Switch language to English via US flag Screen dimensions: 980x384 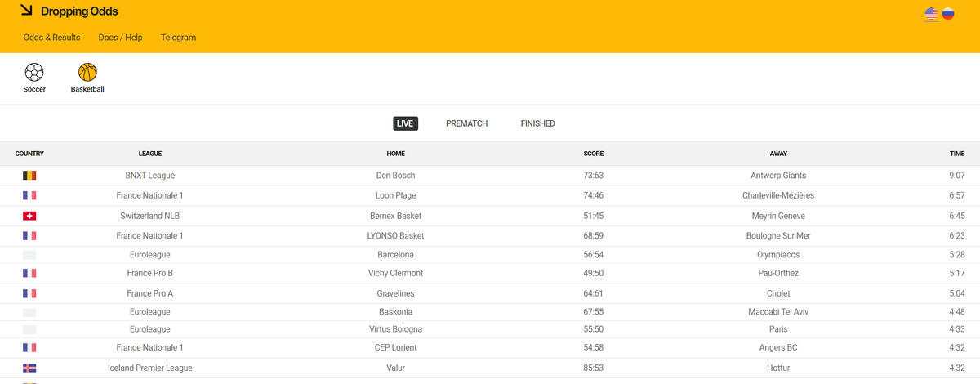[x=931, y=14]
